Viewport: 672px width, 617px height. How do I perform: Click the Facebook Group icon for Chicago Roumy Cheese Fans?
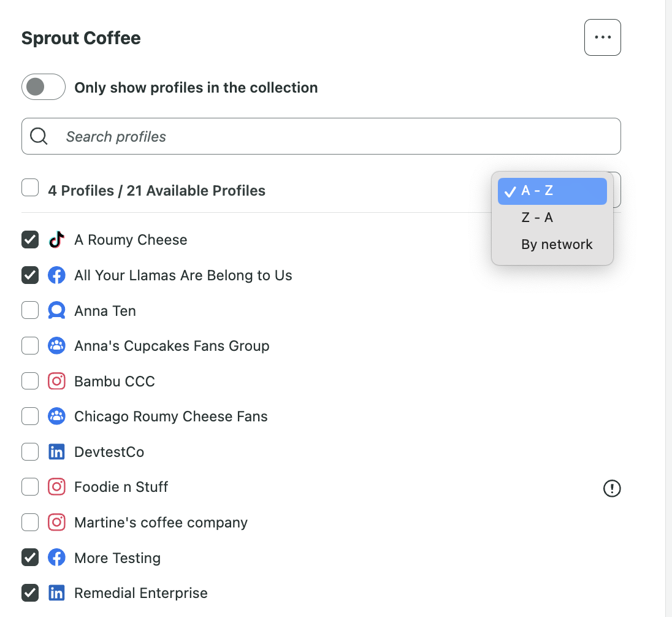[56, 416]
